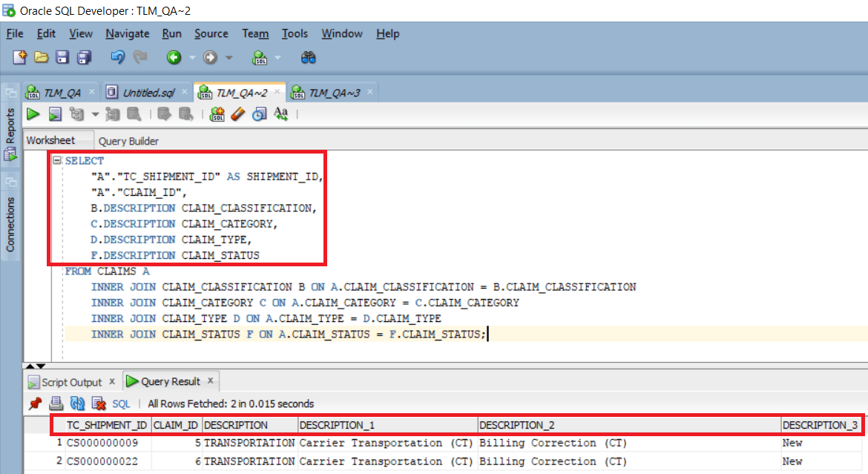Clear the worksheet with the eraser icon
This screenshot has width=868, height=474.
pos(238,114)
